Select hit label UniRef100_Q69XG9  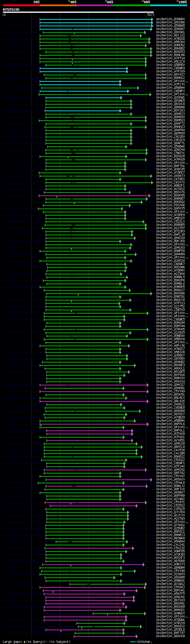[x=170, y=636]
